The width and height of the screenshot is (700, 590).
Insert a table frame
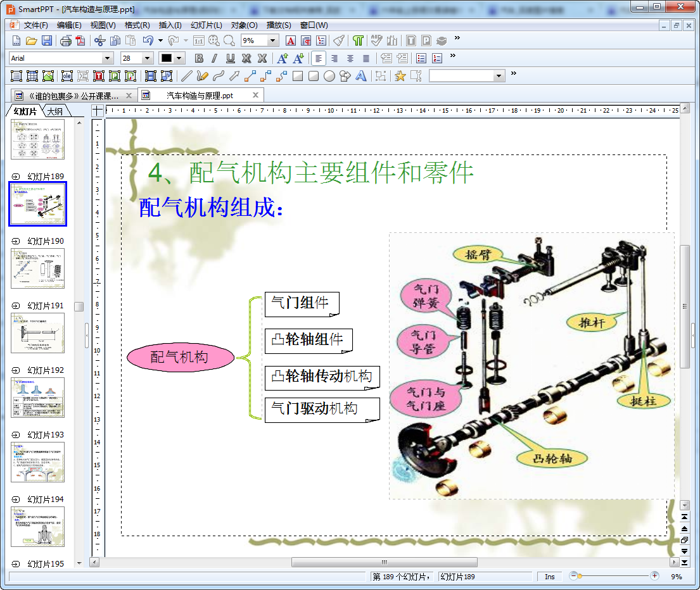click(x=32, y=76)
